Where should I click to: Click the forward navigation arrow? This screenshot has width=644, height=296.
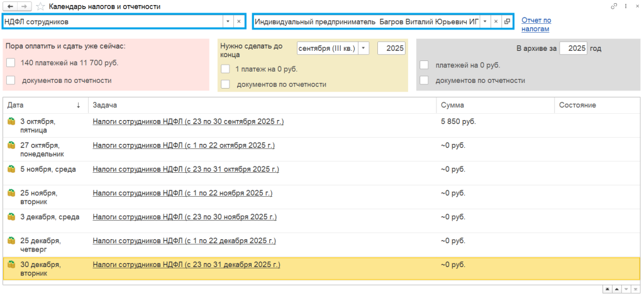23,6
